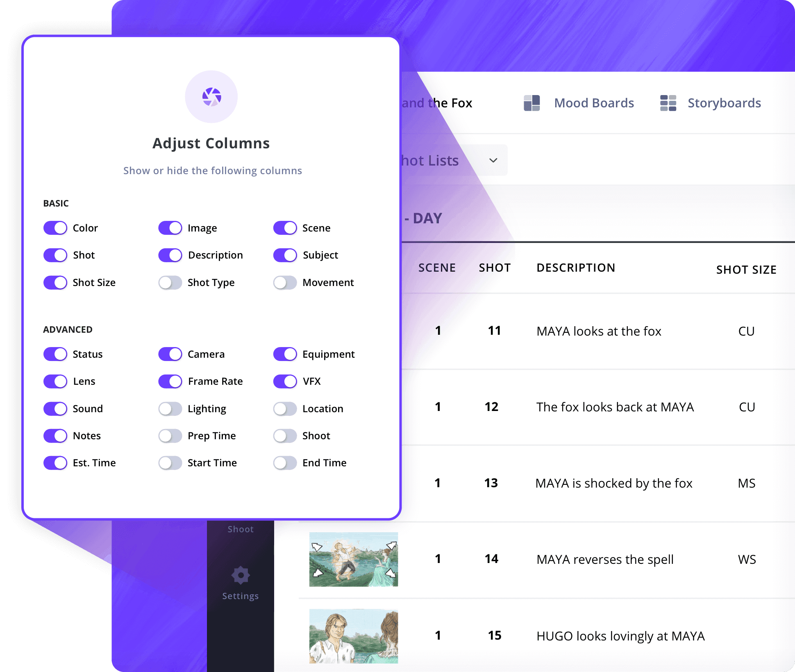
Task: Toggle the Sound column switch
Action: pyautogui.click(x=55, y=409)
